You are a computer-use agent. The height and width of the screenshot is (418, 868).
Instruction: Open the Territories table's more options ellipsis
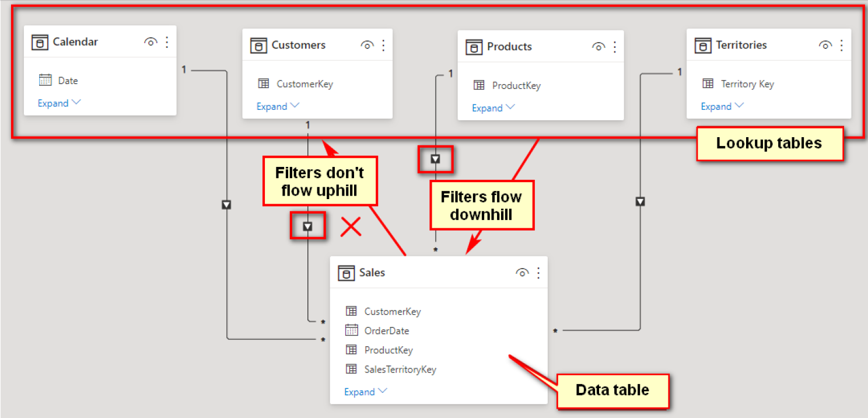coord(841,45)
